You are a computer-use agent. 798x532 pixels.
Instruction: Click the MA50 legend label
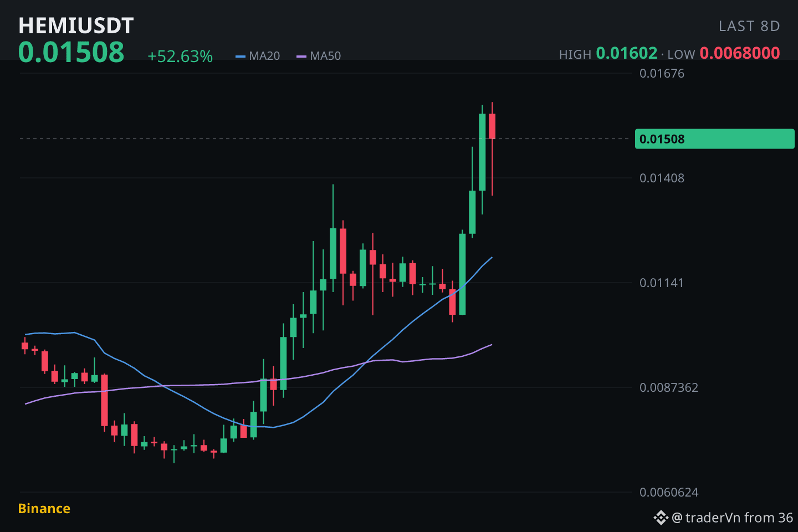point(325,56)
